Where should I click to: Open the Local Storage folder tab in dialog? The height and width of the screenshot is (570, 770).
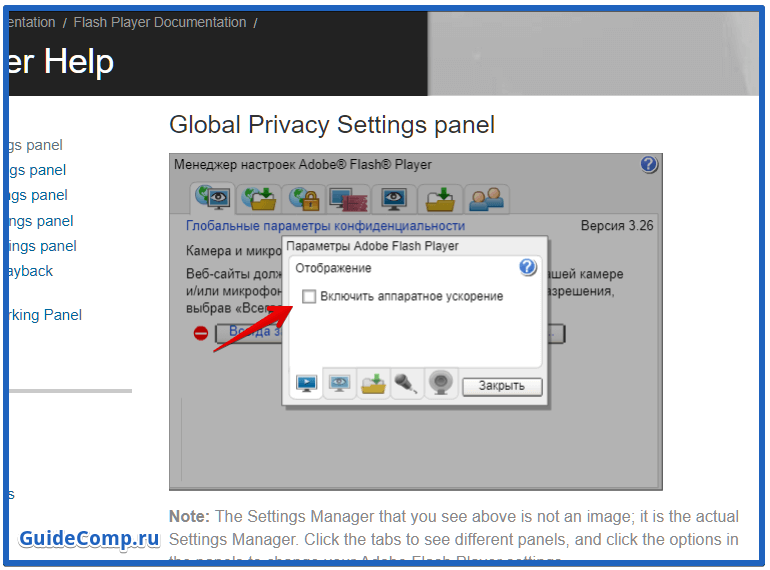(x=373, y=383)
